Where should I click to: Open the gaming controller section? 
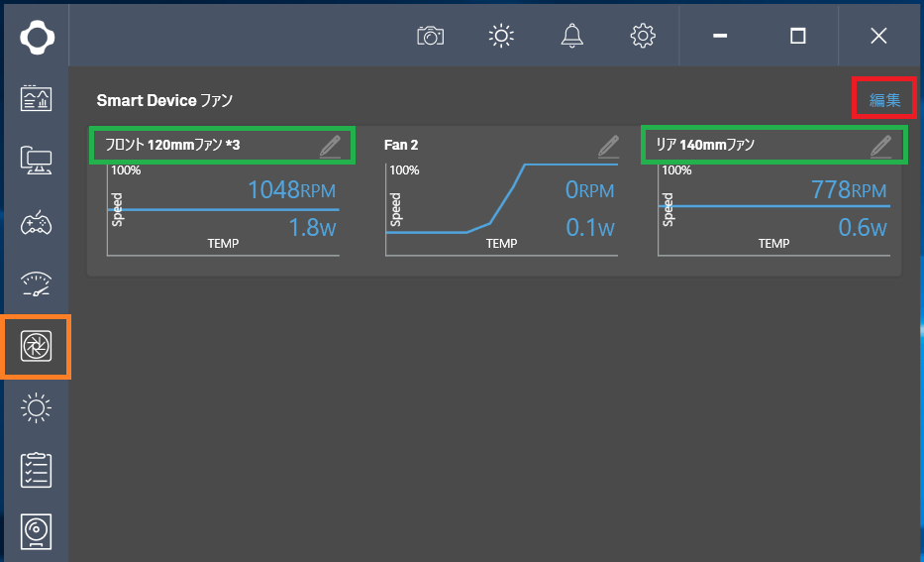pyautogui.click(x=37, y=222)
